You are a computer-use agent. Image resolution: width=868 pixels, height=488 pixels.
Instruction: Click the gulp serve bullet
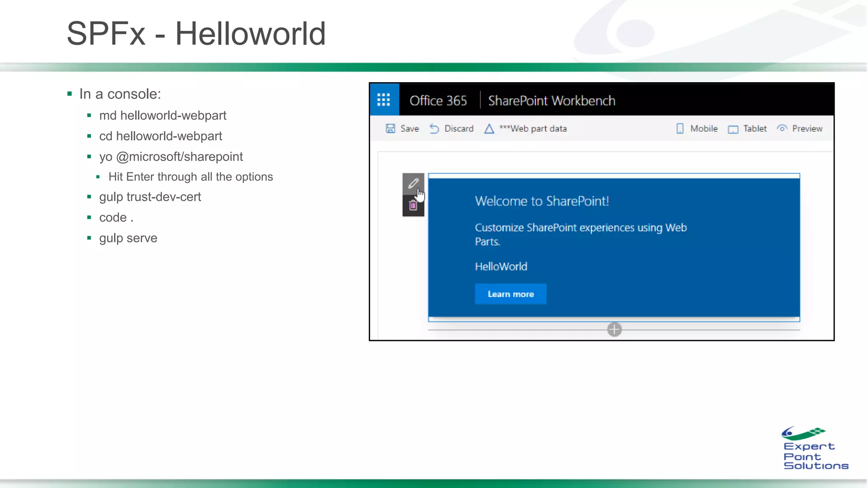(x=128, y=238)
